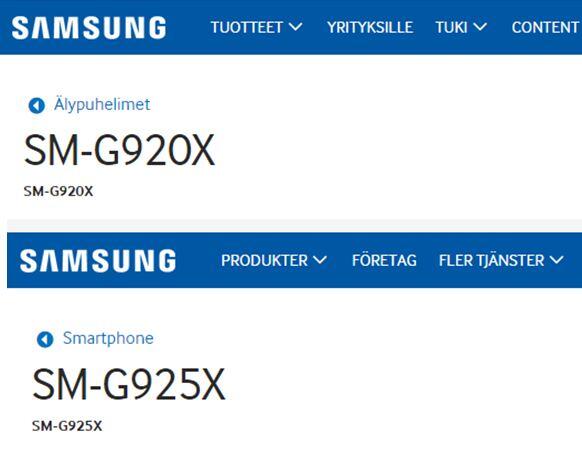Open the TUKI menu label
This screenshot has height=468, width=582.
tap(451, 27)
